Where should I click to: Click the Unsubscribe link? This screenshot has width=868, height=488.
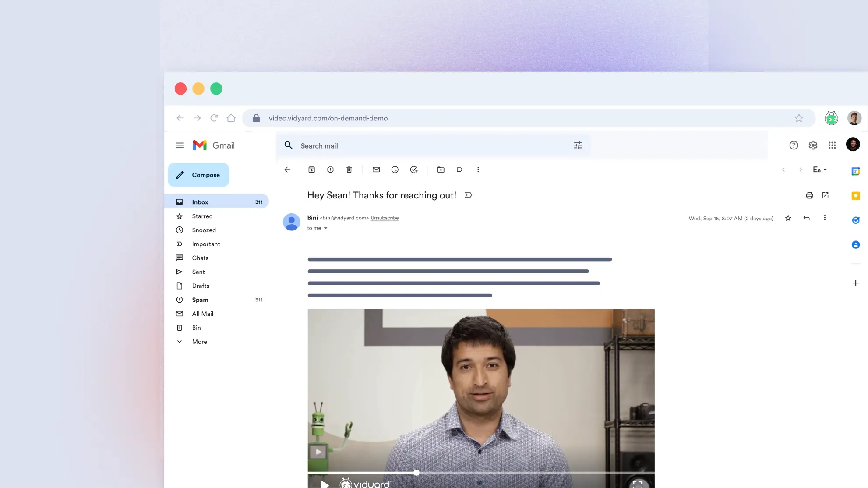385,218
